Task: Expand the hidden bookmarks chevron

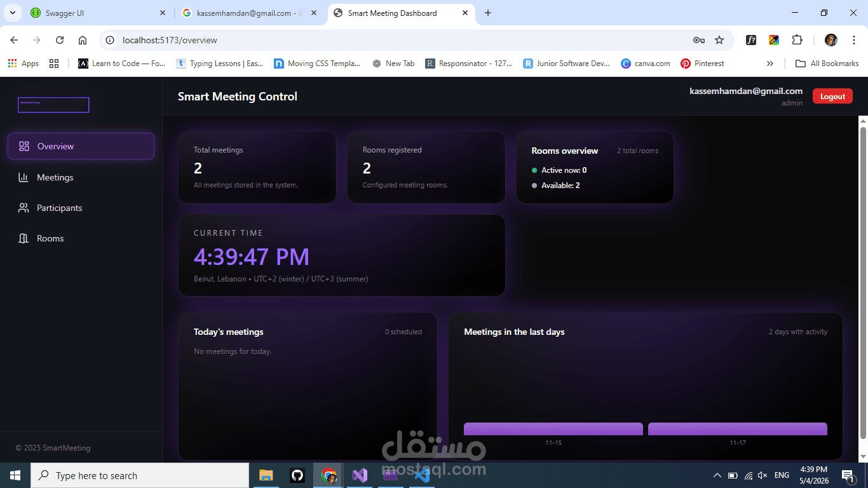Action: point(770,64)
